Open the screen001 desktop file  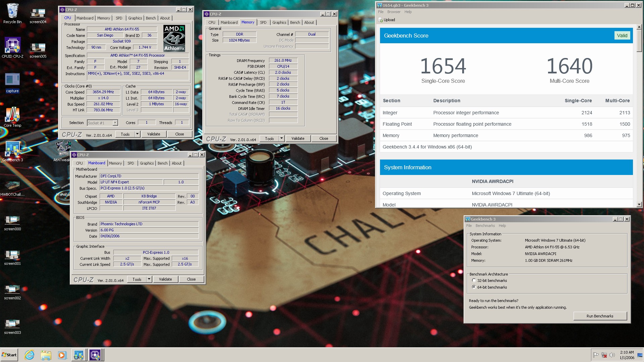pos(12,257)
